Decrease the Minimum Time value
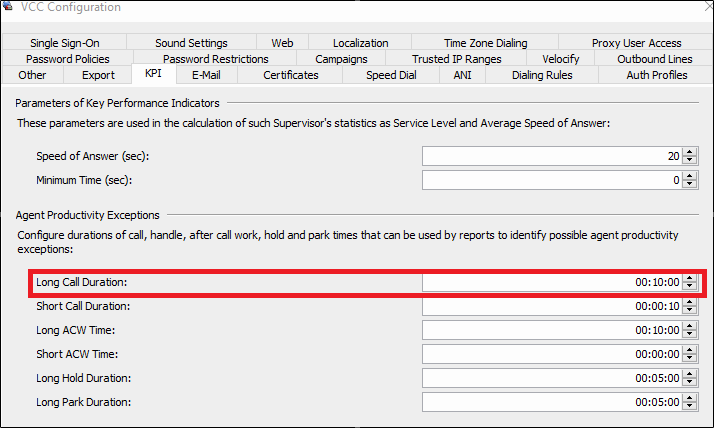 (x=689, y=184)
